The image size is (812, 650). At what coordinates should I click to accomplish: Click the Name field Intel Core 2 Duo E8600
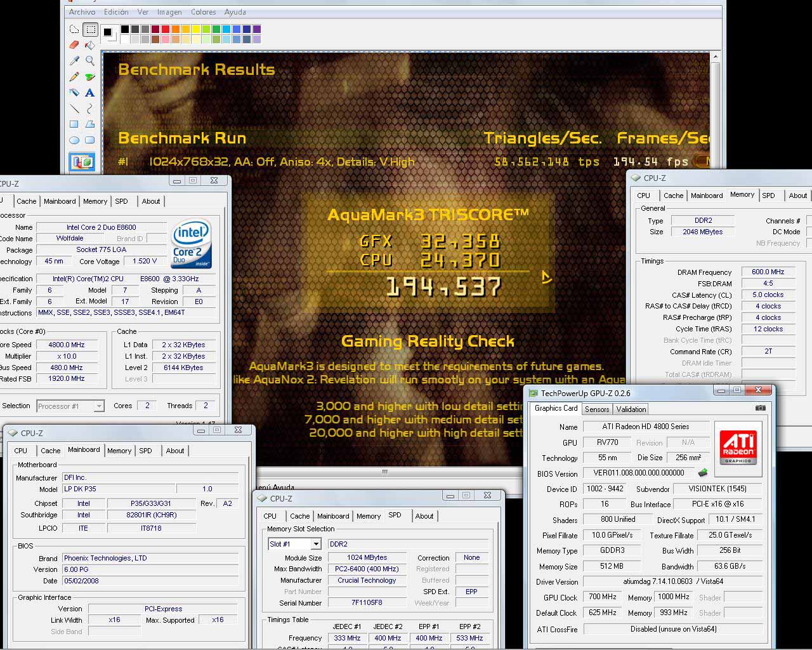coord(101,227)
